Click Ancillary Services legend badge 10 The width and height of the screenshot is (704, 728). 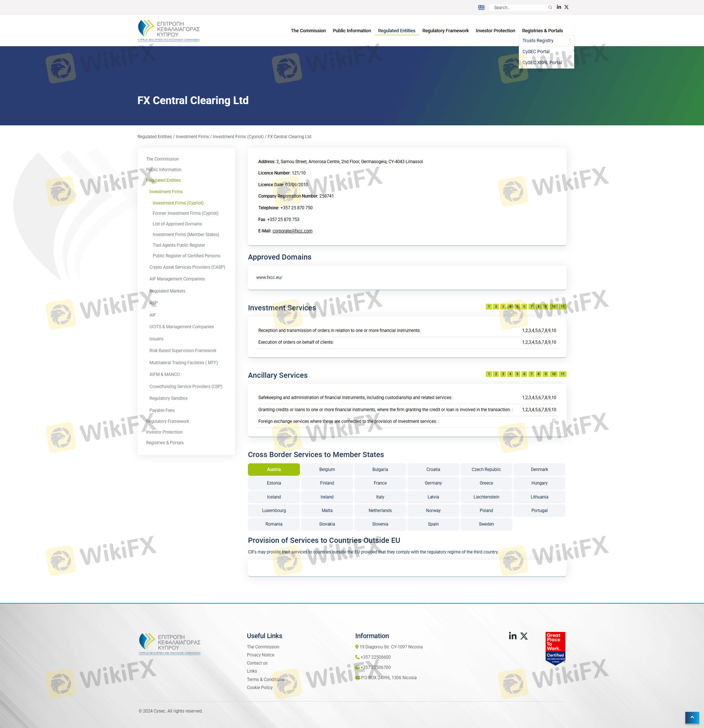click(554, 374)
